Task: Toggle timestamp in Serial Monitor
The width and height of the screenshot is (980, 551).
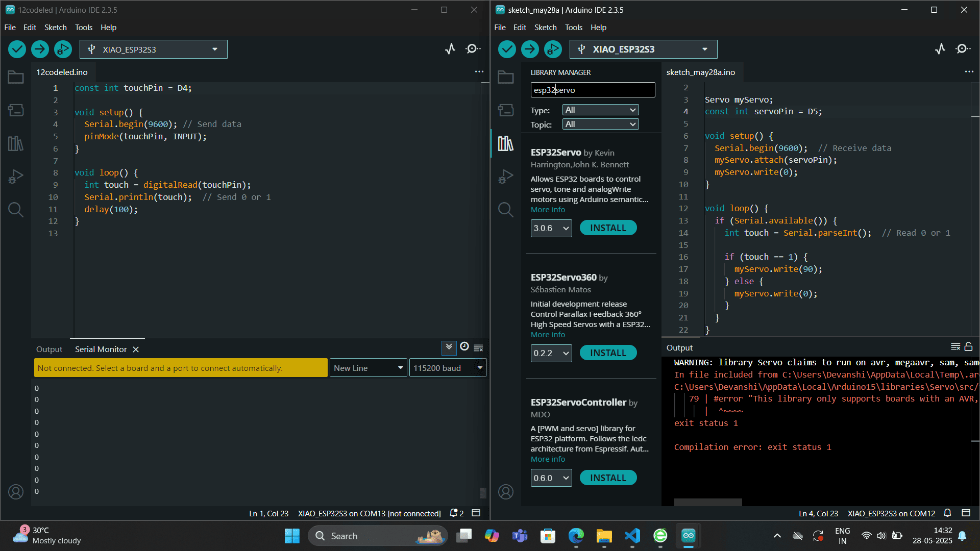Action: click(464, 347)
